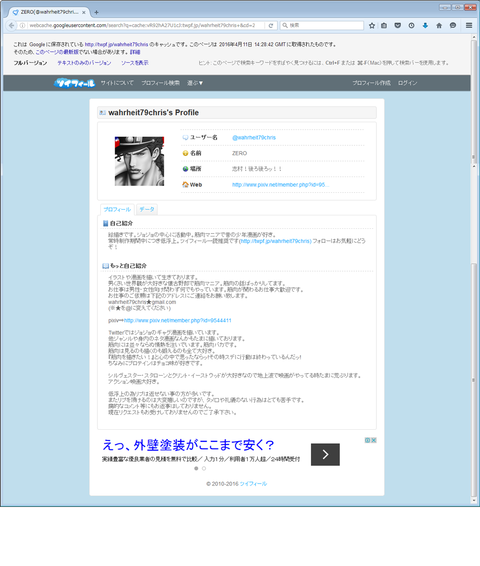Select the first ad carousel dot
The width and height of the screenshot is (480, 566).
click(x=196, y=469)
